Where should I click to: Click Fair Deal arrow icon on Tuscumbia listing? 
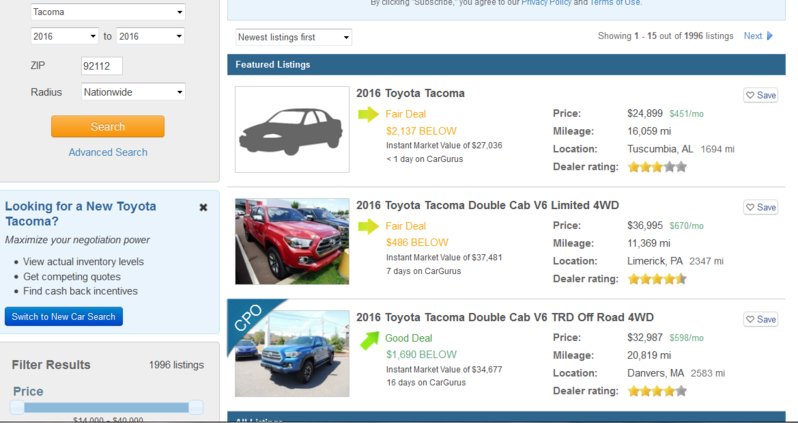pyautogui.click(x=368, y=114)
